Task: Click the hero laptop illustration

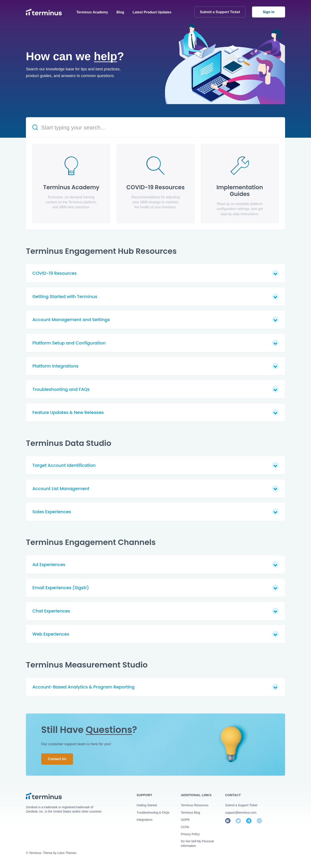Action: [225, 64]
